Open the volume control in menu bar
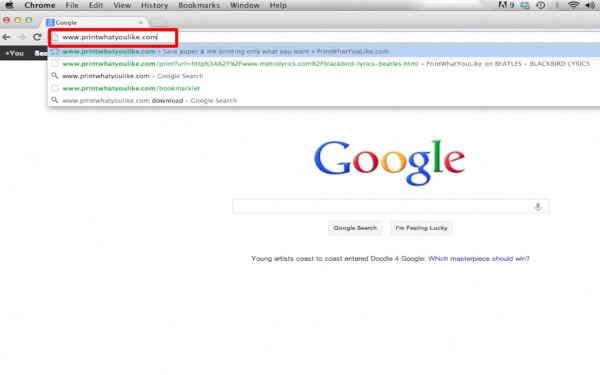This screenshot has height=375, width=600. 590,5
